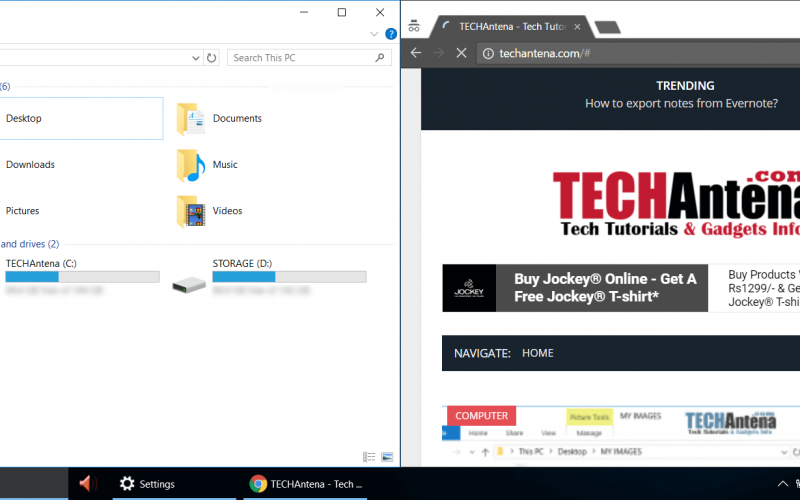The width and height of the screenshot is (800, 500).
Task: Click the Videos folder name
Action: [x=228, y=211]
